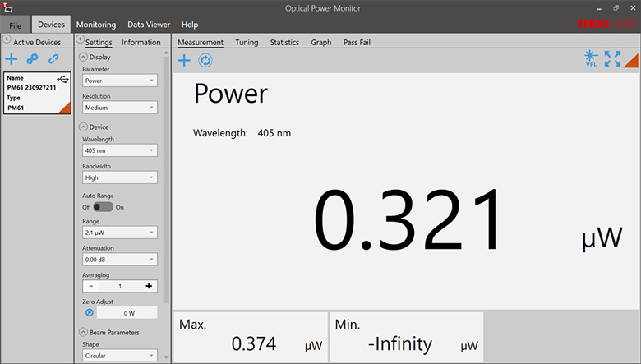Click the Max. 0.374 µW panel

pos(251,337)
